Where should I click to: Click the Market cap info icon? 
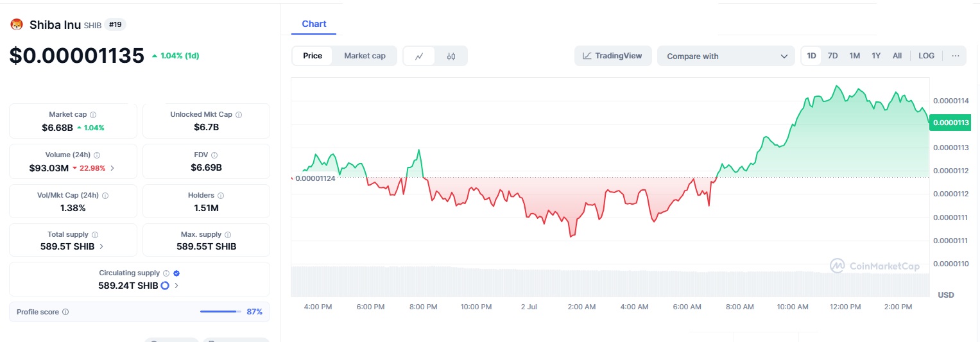[x=93, y=115]
